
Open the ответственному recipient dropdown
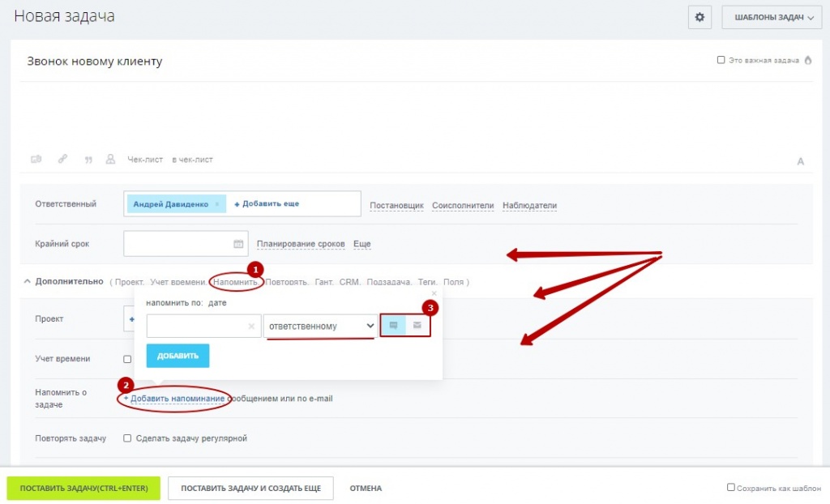pos(320,326)
